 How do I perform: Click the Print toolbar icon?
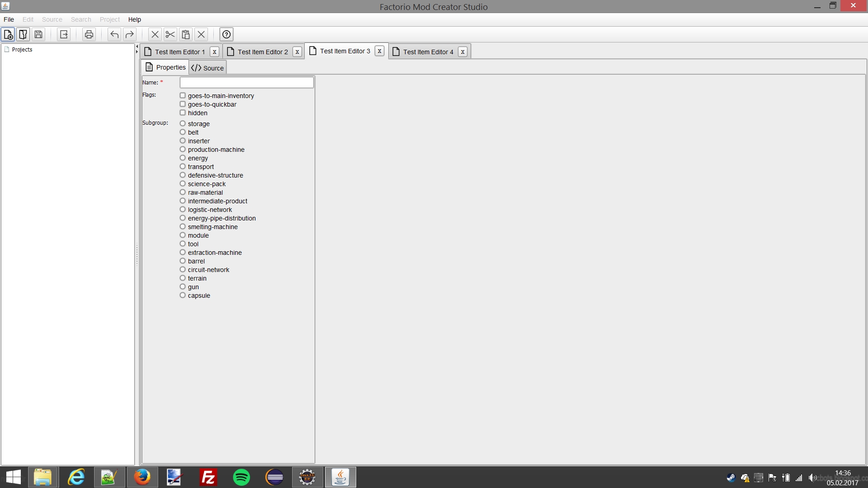click(x=89, y=34)
